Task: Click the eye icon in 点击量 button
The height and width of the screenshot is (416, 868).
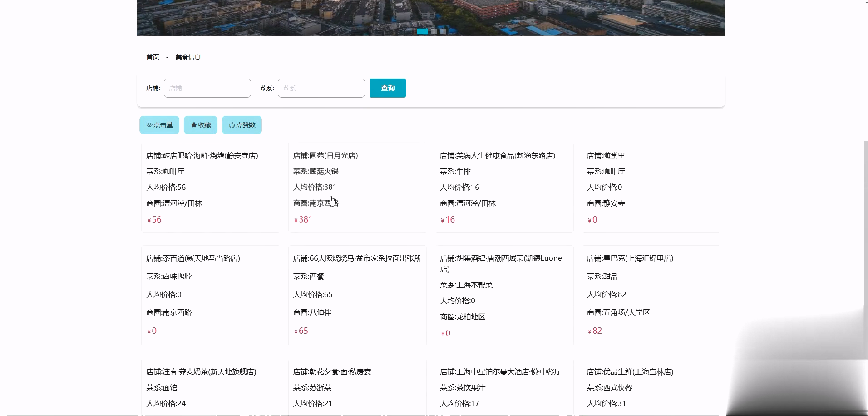Action: pyautogui.click(x=149, y=125)
